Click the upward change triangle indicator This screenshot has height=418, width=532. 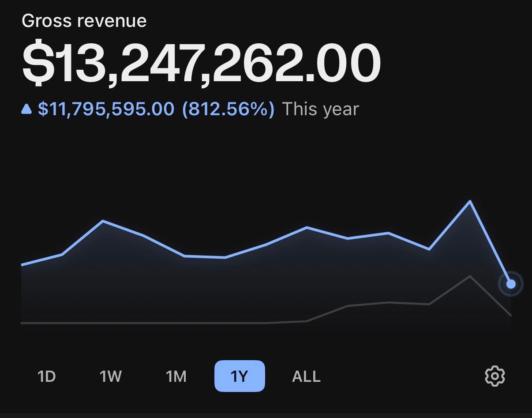pos(26,109)
